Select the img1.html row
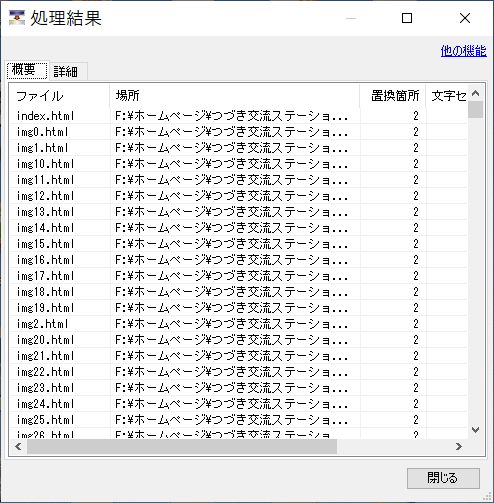The image size is (494, 503). tap(238, 148)
